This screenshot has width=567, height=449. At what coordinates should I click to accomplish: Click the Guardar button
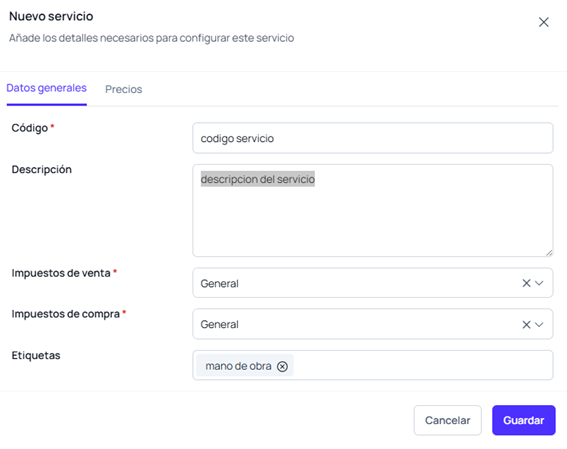[x=524, y=420]
